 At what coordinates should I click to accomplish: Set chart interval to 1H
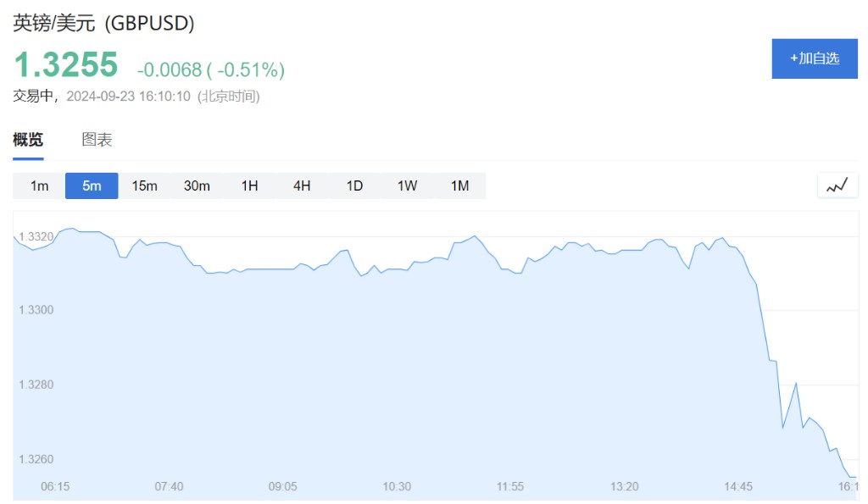pyautogui.click(x=249, y=186)
